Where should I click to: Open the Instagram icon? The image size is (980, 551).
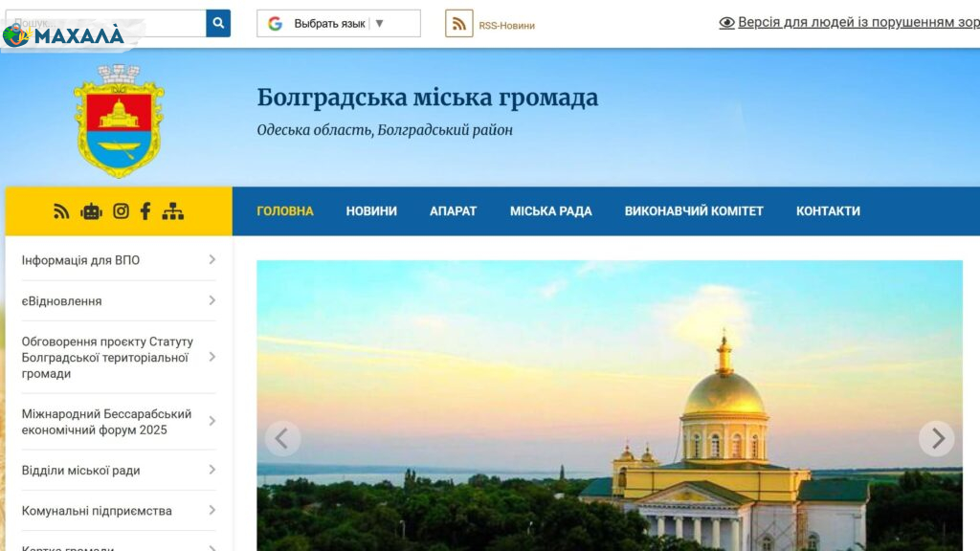[x=121, y=211]
